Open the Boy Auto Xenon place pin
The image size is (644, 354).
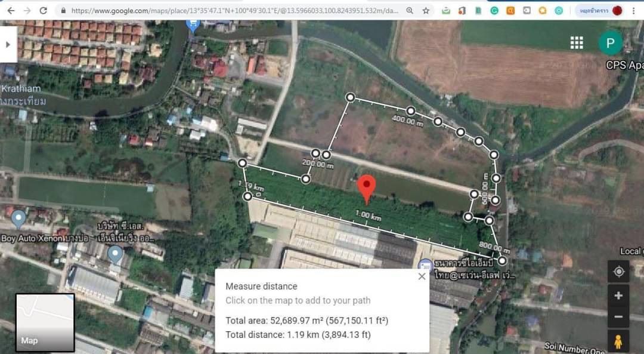click(18, 219)
